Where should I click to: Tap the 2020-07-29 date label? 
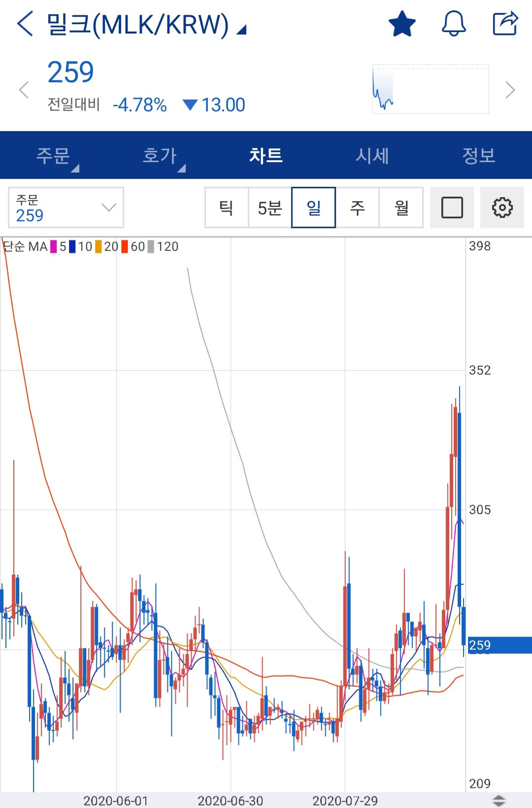[x=345, y=801]
